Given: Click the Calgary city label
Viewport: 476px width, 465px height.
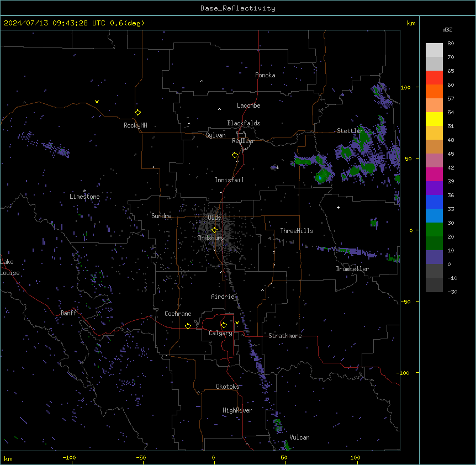Looking at the screenshot, I should (221, 333).
